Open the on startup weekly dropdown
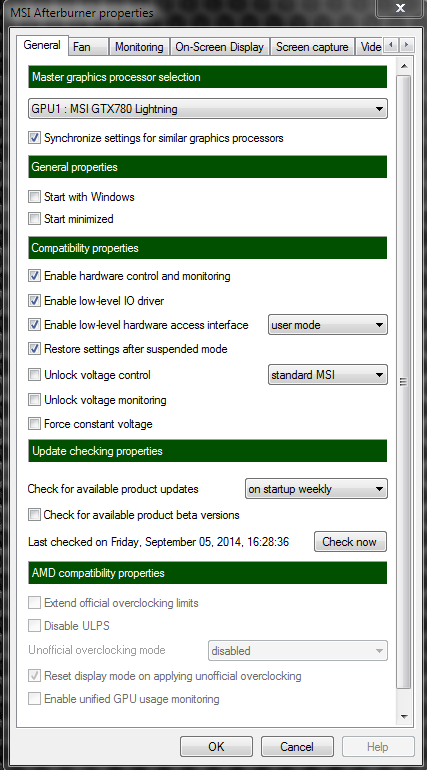The height and width of the screenshot is (770, 427). pos(316,489)
